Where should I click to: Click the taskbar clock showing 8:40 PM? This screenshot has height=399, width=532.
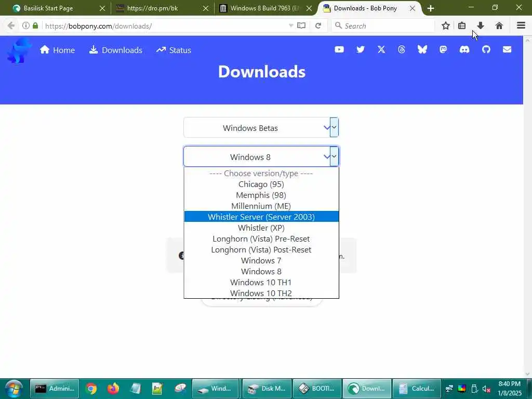509,389
